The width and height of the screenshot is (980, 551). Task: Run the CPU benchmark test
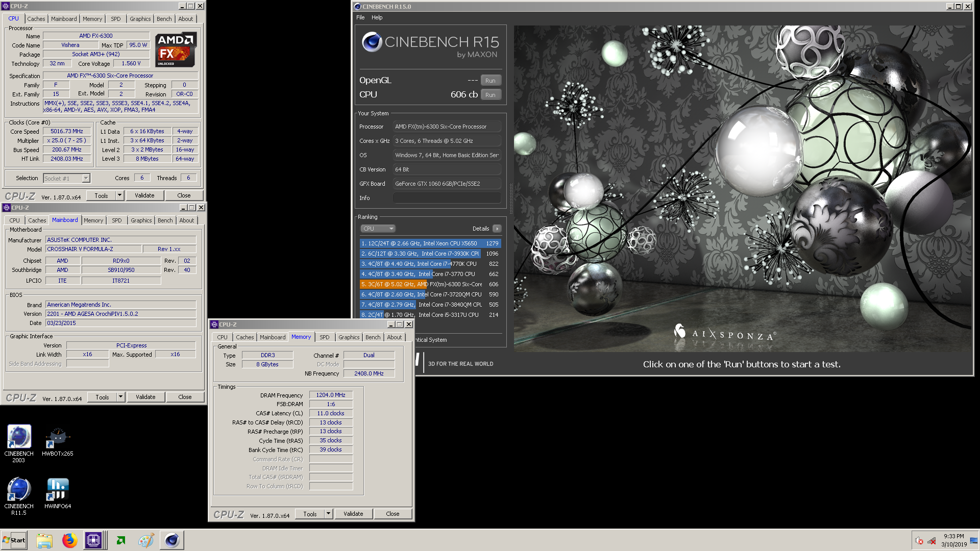(x=491, y=95)
